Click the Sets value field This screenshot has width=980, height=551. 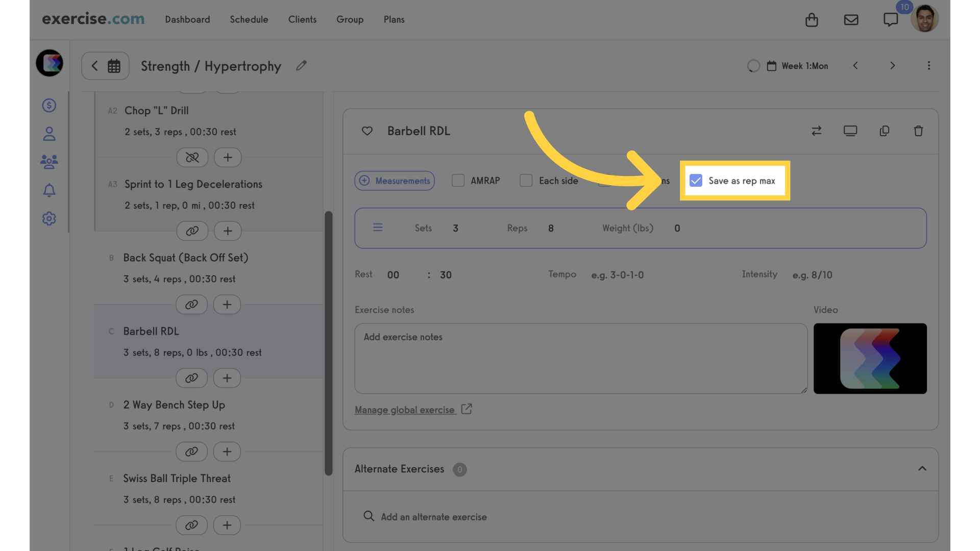tap(456, 228)
